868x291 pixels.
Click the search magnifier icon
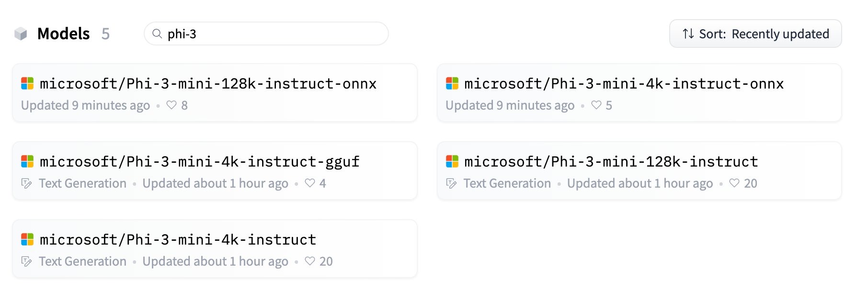pos(157,34)
